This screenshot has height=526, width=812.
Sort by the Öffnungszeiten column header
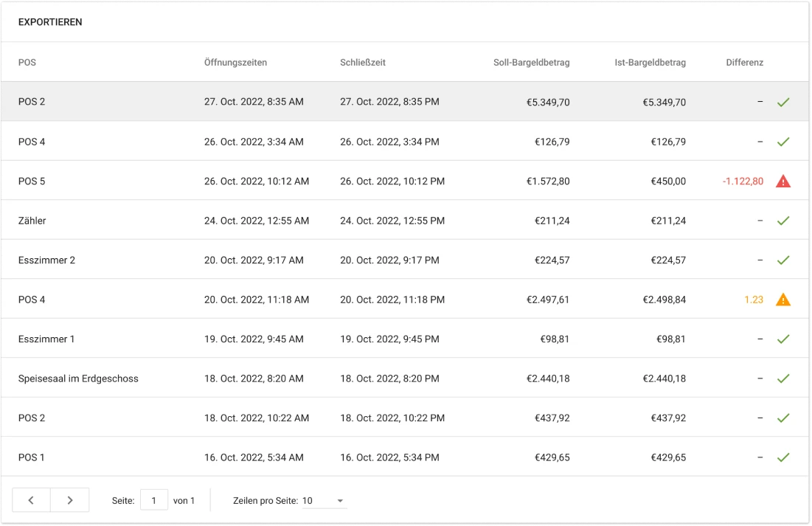[235, 63]
